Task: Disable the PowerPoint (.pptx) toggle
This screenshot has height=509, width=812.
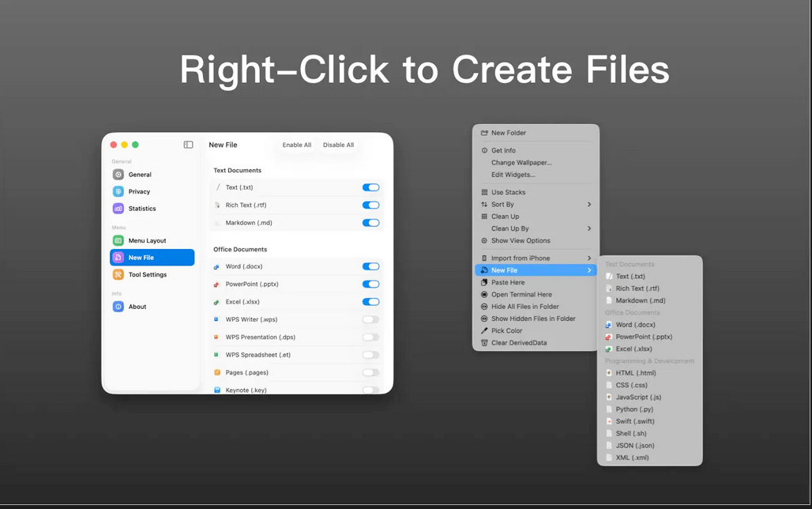Action: tap(370, 284)
